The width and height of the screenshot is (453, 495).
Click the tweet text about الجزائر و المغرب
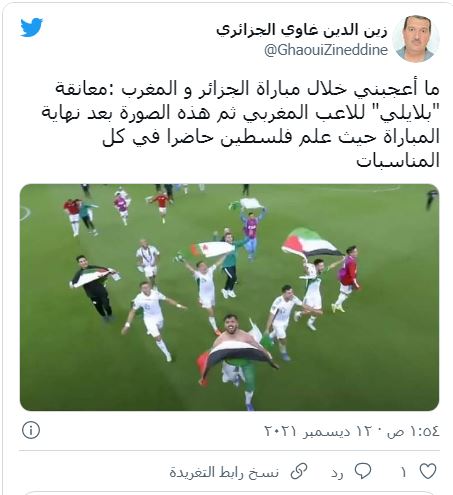[x=240, y=124]
